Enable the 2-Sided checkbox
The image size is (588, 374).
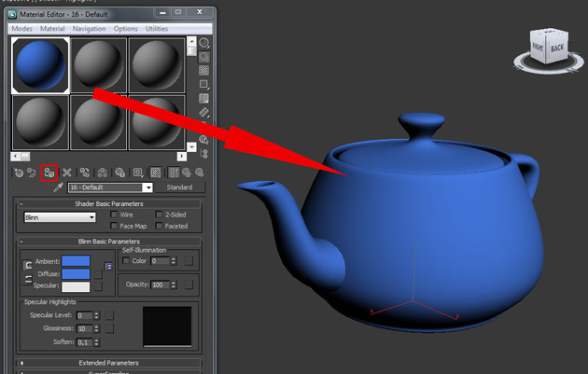pyautogui.click(x=159, y=215)
